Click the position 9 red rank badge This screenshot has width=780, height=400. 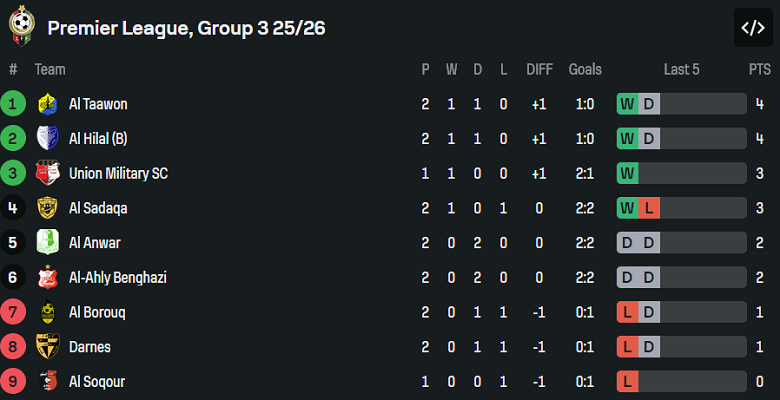tap(13, 381)
